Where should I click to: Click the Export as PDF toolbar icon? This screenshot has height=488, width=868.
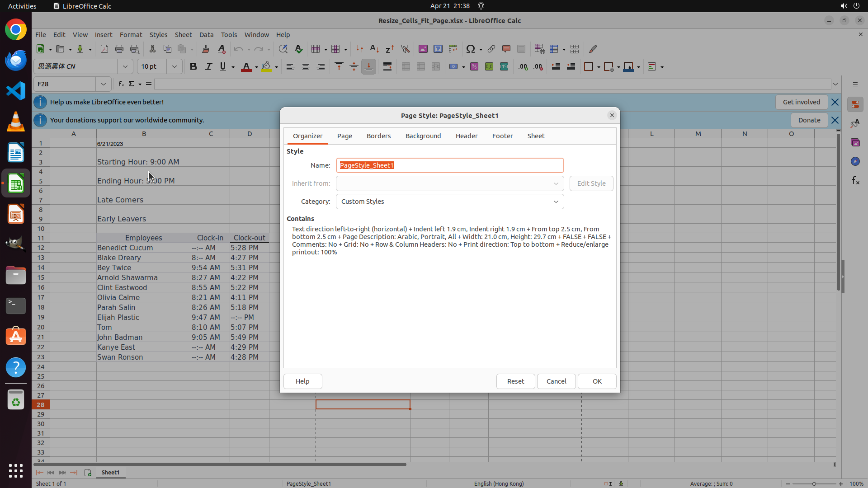pyautogui.click(x=104, y=49)
